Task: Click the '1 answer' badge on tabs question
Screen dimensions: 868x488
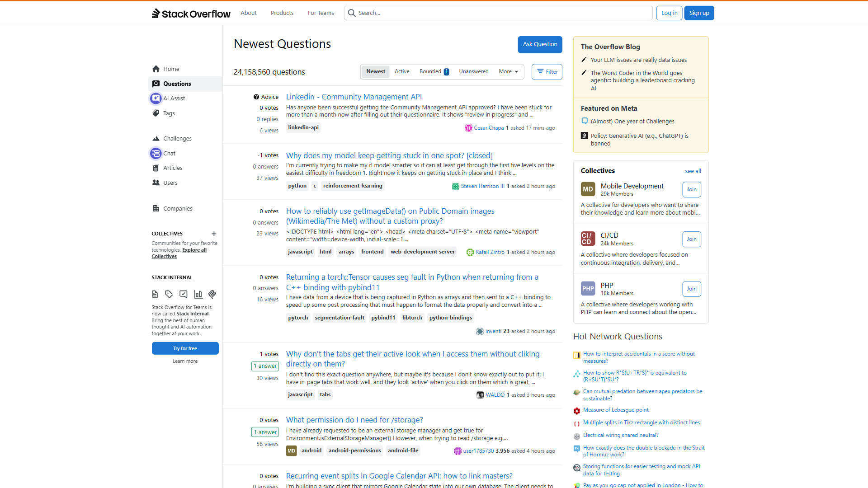Action: click(x=265, y=366)
